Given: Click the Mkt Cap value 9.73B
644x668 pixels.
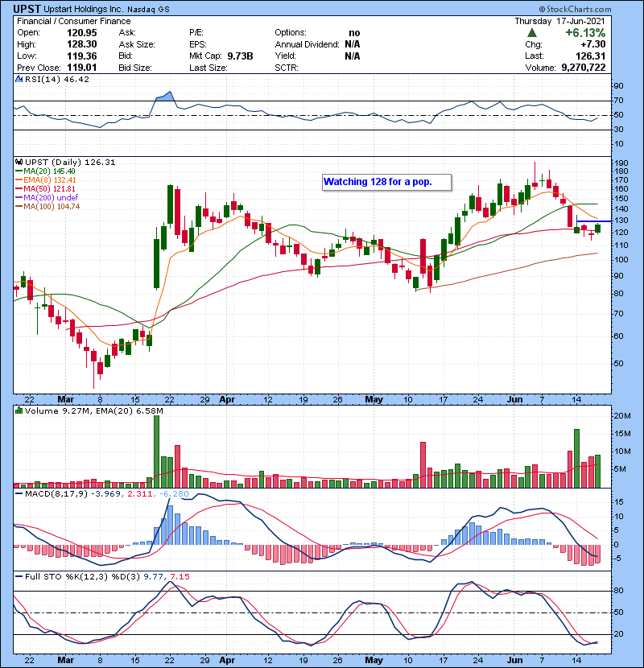Looking at the screenshot, I should [x=240, y=56].
